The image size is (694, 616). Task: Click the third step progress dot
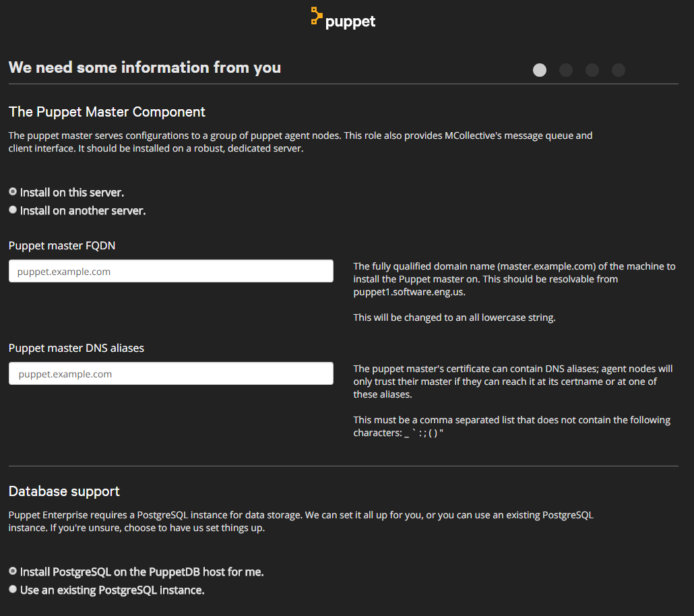(x=592, y=70)
